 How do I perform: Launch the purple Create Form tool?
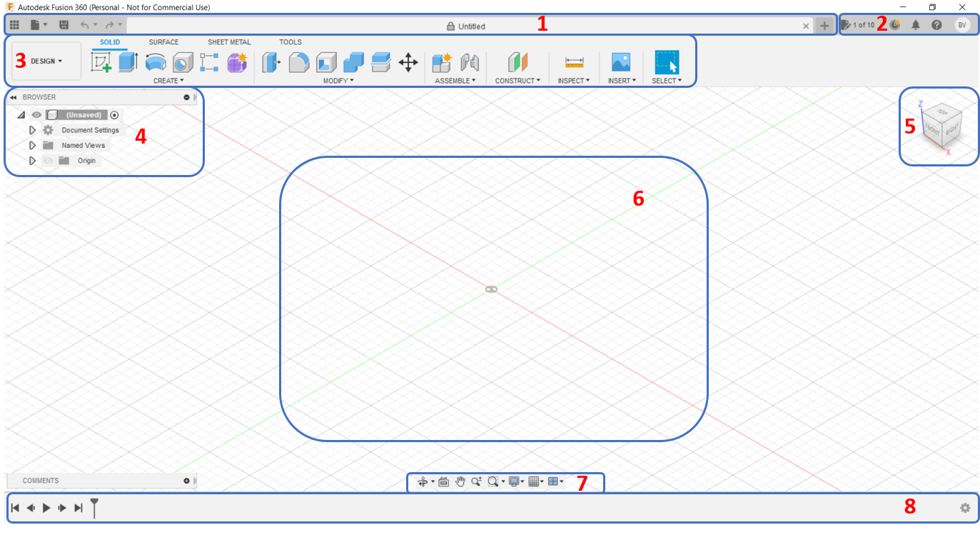237,63
